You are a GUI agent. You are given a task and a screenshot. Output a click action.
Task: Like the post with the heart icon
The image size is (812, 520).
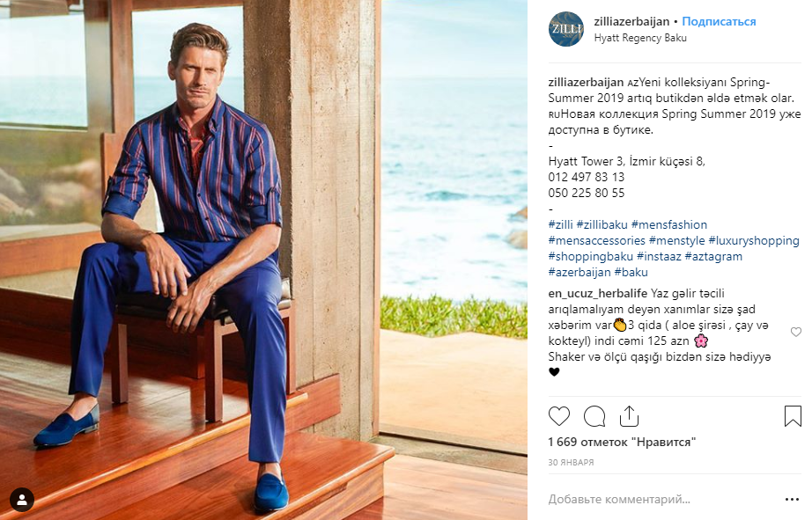coord(558,416)
